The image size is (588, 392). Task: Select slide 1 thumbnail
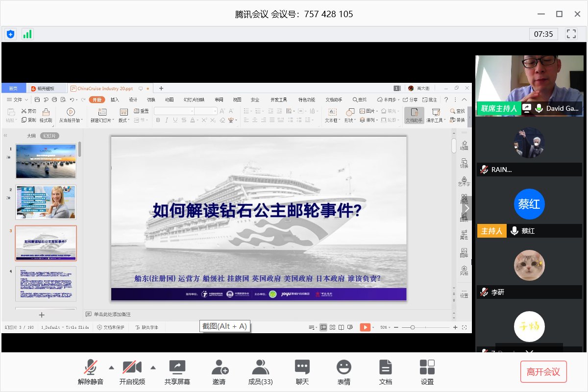(46, 161)
